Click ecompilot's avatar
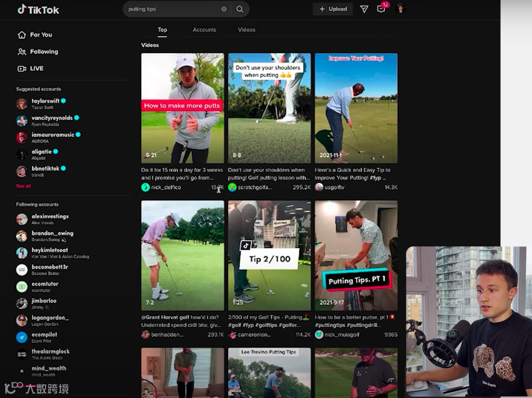Screen dimensions: 532x398 22,337
